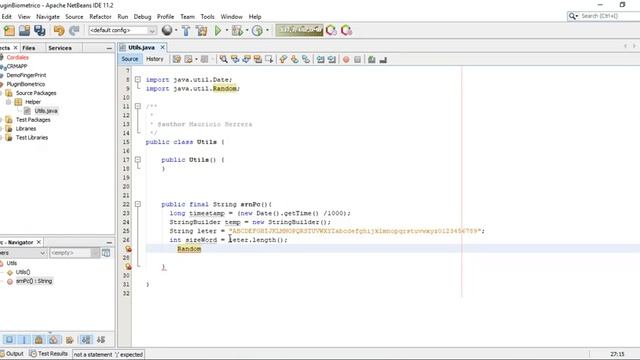Image resolution: width=640 pixels, height=360 pixels.
Task: Open the Navigator empty filter combo box
Action: click(x=74, y=253)
